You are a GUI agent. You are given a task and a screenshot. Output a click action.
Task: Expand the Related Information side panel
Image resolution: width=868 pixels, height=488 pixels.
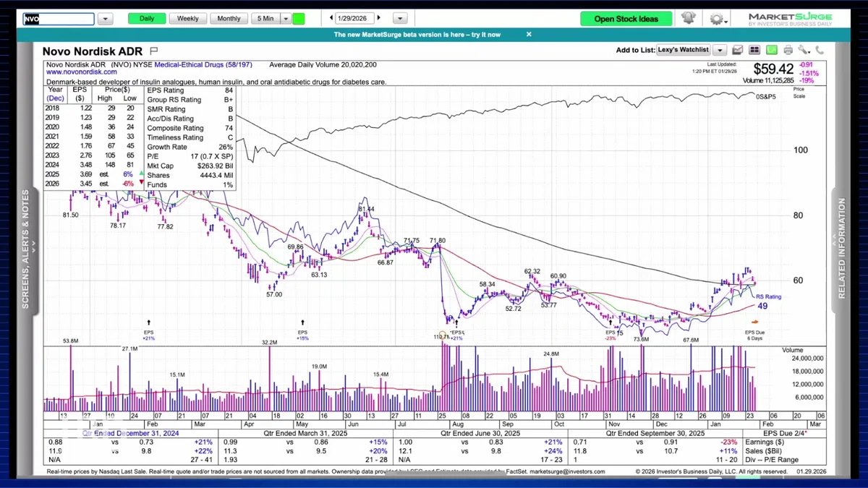coord(841,249)
